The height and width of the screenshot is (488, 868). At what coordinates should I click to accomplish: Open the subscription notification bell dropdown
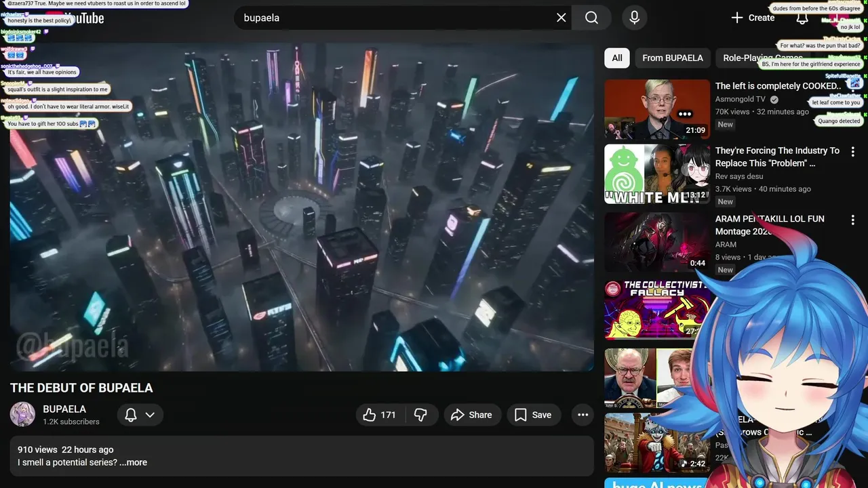click(x=140, y=415)
